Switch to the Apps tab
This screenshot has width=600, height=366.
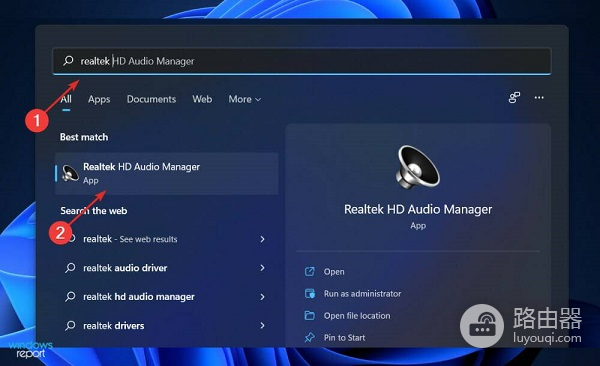tap(99, 99)
